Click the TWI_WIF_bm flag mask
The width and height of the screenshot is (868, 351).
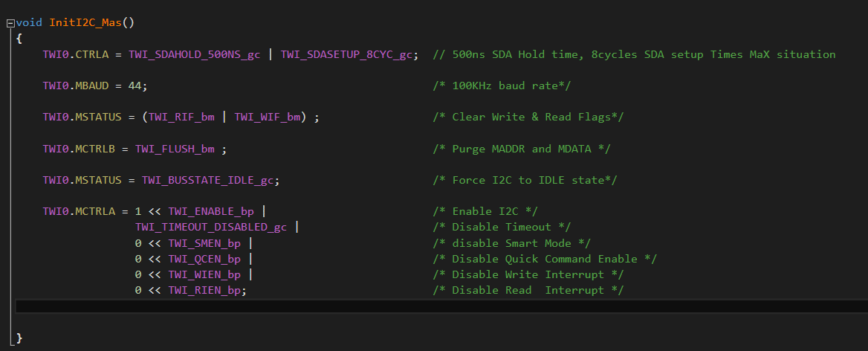point(268,117)
